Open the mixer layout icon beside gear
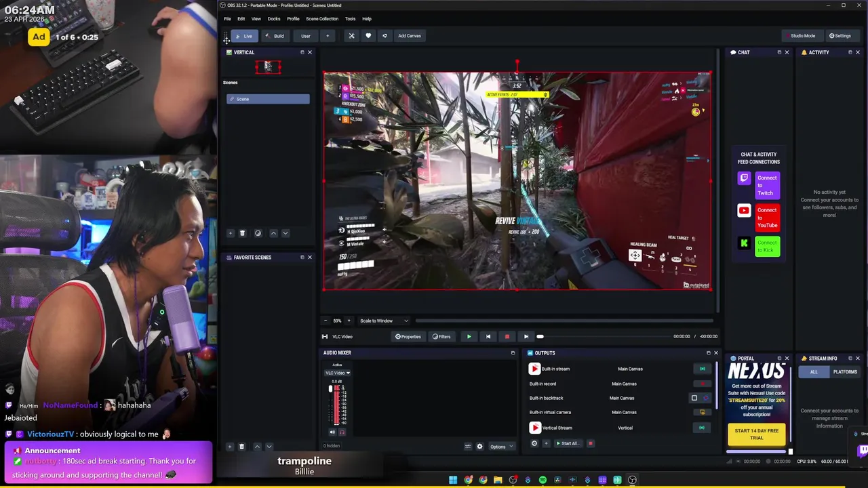 pyautogui.click(x=468, y=447)
